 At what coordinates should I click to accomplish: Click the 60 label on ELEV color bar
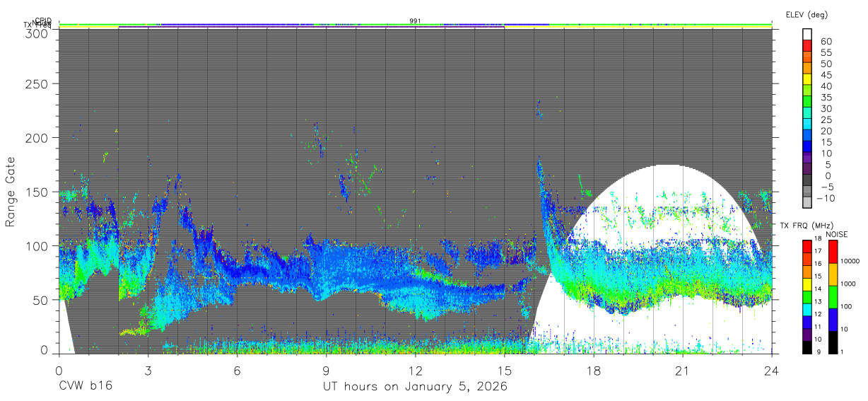pyautogui.click(x=826, y=42)
